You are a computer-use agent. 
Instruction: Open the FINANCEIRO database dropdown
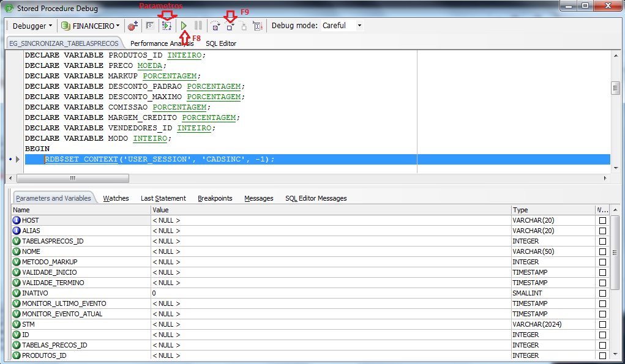pos(118,26)
